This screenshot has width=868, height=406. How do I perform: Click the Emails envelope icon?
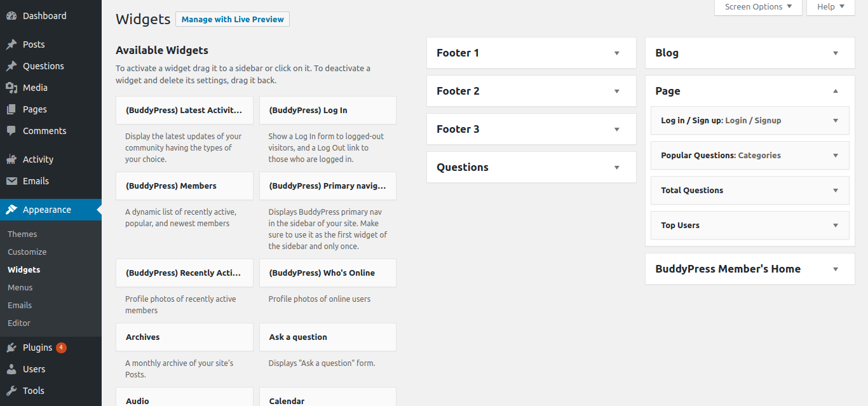tap(11, 181)
